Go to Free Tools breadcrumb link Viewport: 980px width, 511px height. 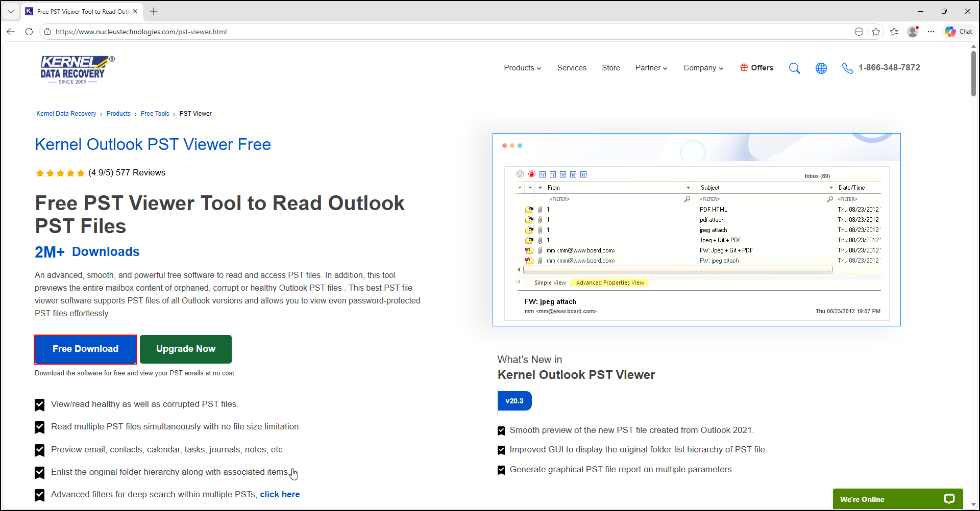click(155, 114)
